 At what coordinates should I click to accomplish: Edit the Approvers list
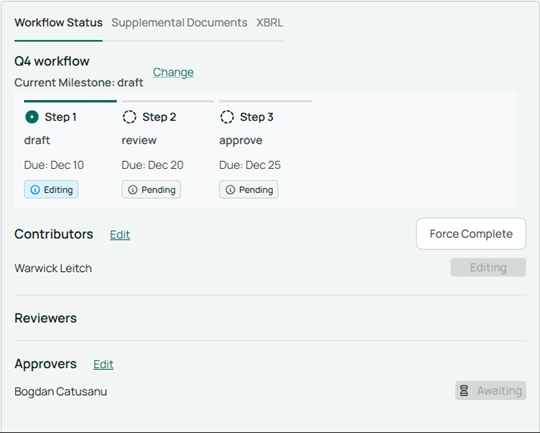(x=103, y=364)
